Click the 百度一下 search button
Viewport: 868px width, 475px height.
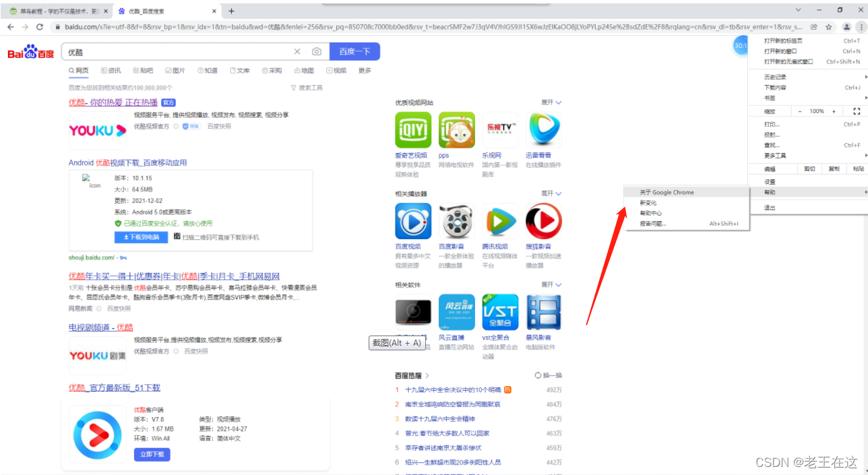point(354,52)
